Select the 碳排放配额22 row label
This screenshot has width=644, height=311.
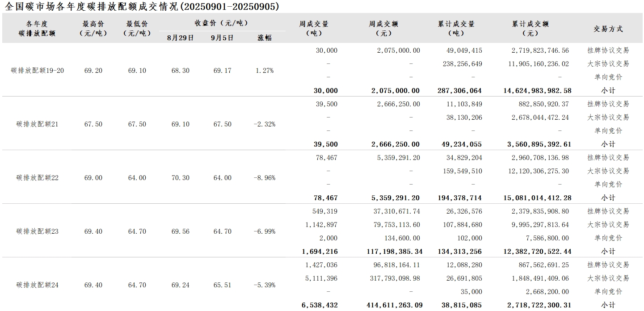[38, 178]
